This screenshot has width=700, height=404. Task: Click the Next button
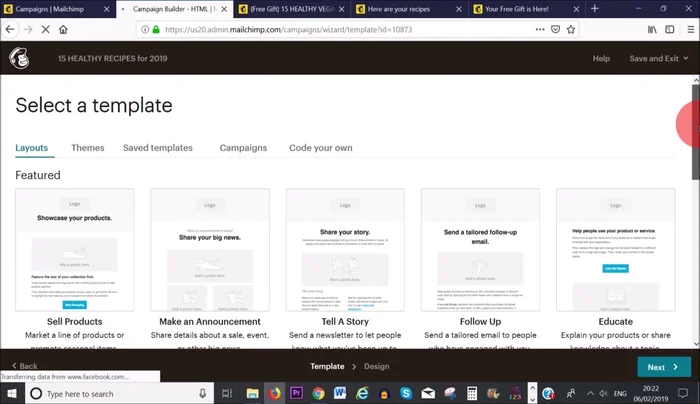pyautogui.click(x=664, y=367)
